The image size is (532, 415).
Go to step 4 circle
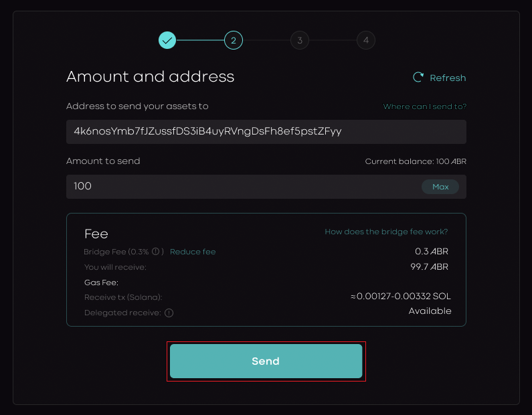[365, 40]
